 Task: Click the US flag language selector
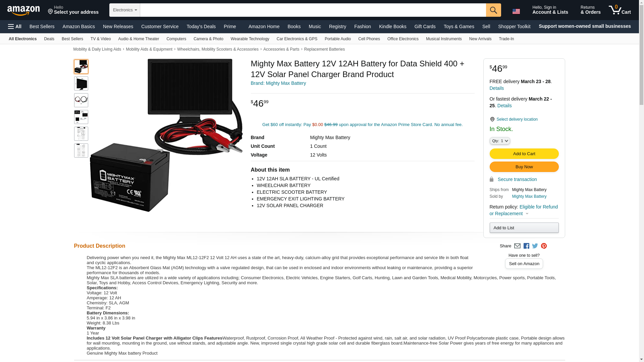click(x=516, y=11)
